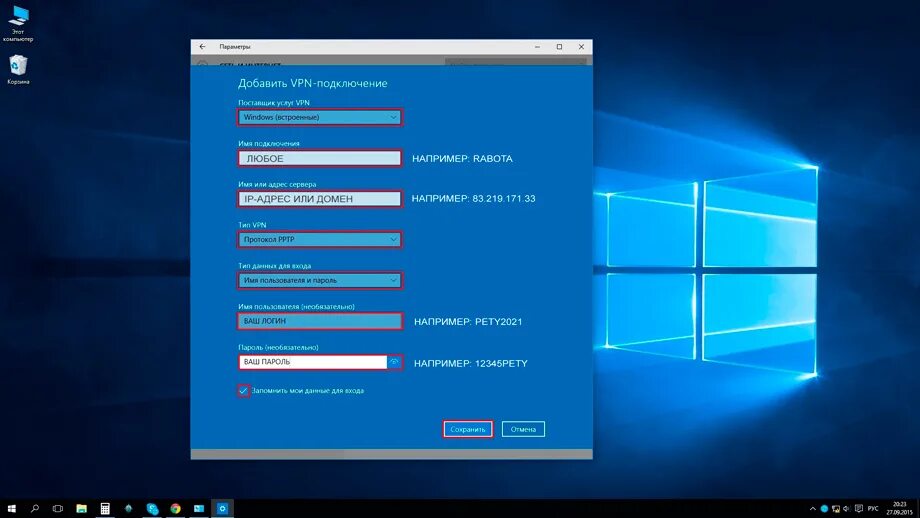Open the Start menu Windows logo
920x518 pixels.
point(11,509)
